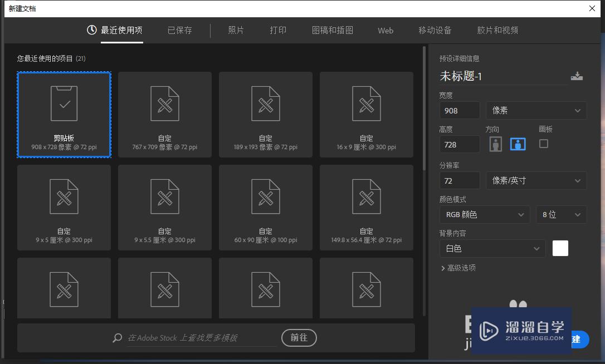Open the 像素/英寸 resolution units dropdown

[x=536, y=180]
